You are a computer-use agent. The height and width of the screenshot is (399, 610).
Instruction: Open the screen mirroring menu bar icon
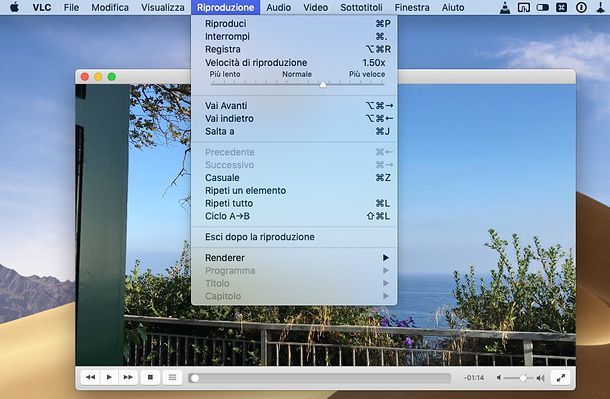524,7
